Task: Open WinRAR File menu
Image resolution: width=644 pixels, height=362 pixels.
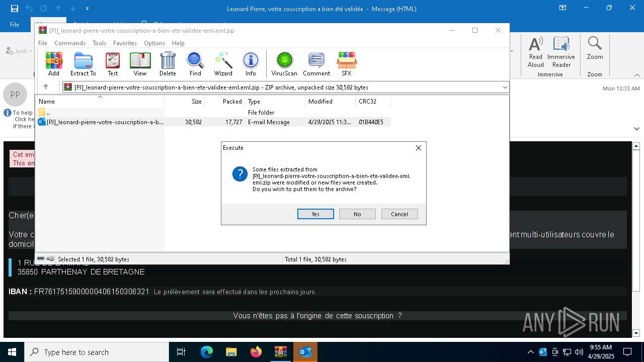Action: tap(43, 43)
